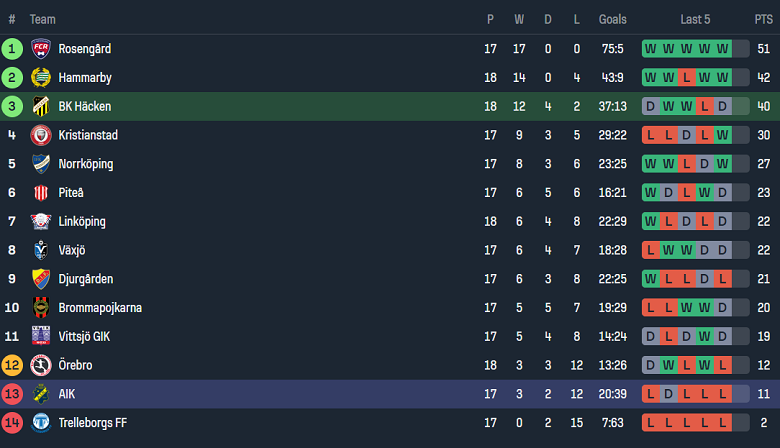The width and height of the screenshot is (780, 448).
Task: Click the Hammarby team logo
Action: click(x=41, y=77)
